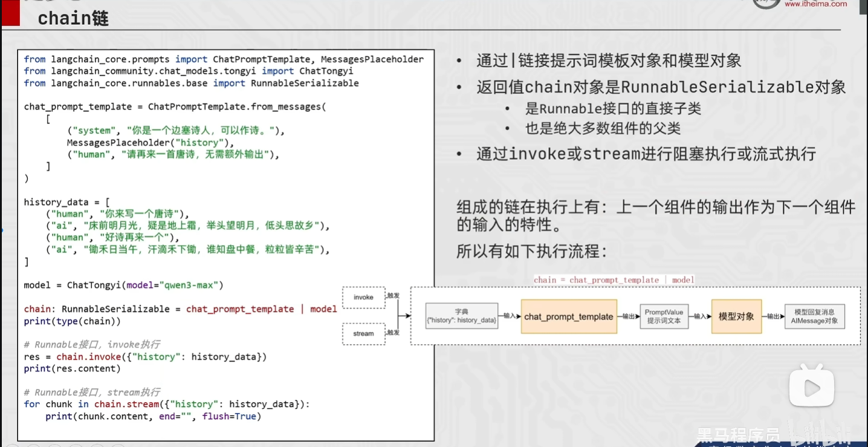Click the "好诗再来一个" human line

[112, 238]
